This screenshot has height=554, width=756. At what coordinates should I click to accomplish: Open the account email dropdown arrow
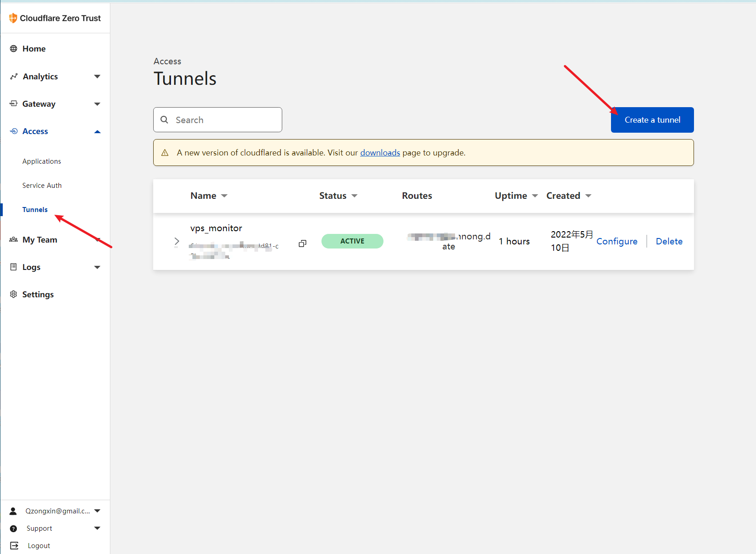point(97,511)
